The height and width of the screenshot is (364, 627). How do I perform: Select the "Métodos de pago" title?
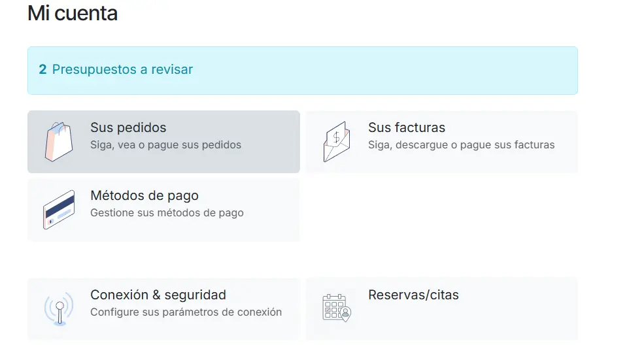(x=144, y=195)
